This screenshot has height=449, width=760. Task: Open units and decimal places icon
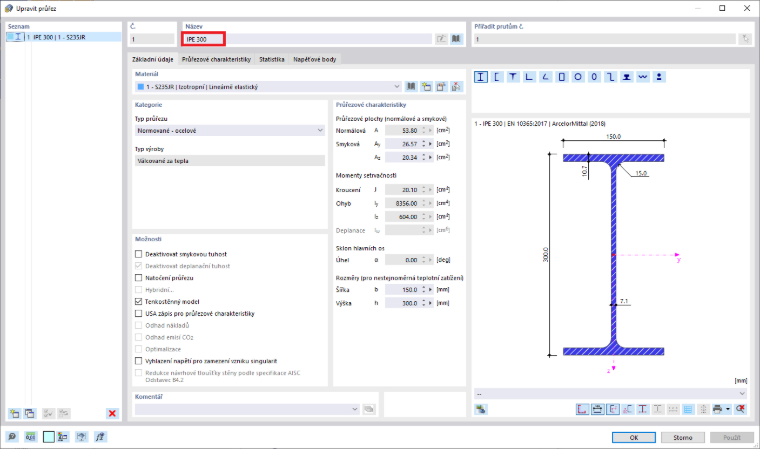31,437
